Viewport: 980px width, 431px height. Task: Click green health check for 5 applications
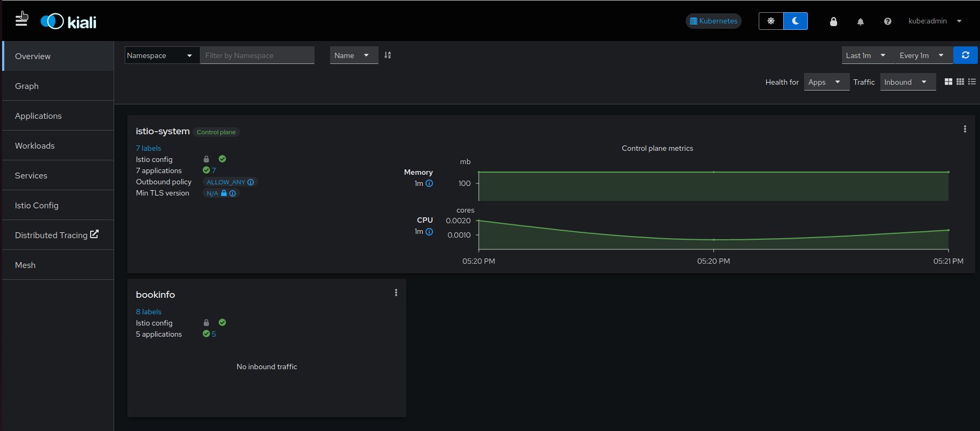[206, 334]
